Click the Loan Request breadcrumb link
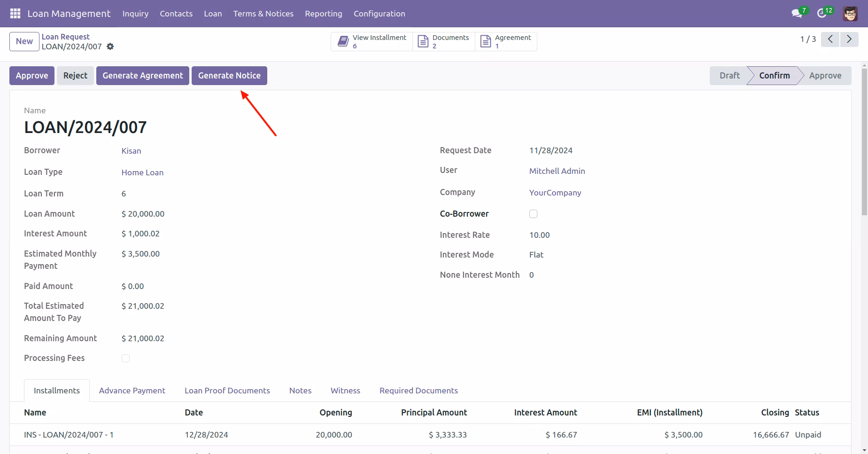Viewport: 868px width, 454px height. click(66, 37)
